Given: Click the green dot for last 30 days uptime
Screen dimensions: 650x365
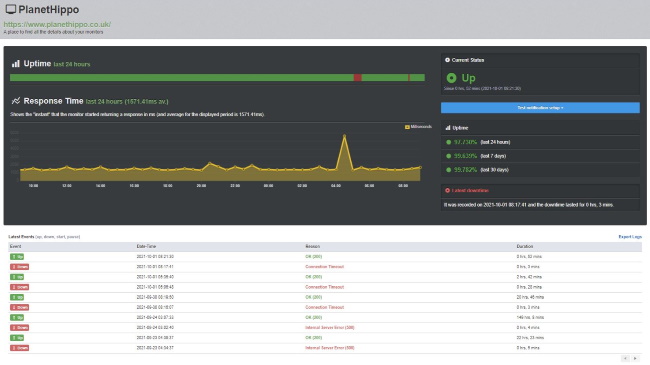Looking at the screenshot, I should click(x=448, y=170).
